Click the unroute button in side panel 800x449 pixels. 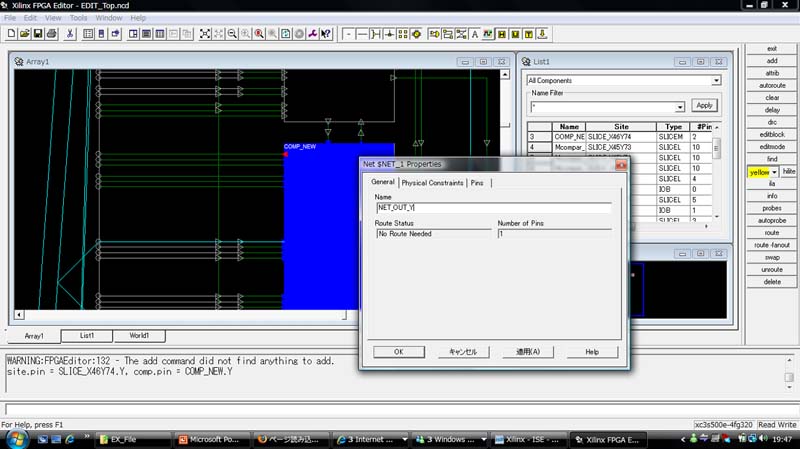pos(772,269)
